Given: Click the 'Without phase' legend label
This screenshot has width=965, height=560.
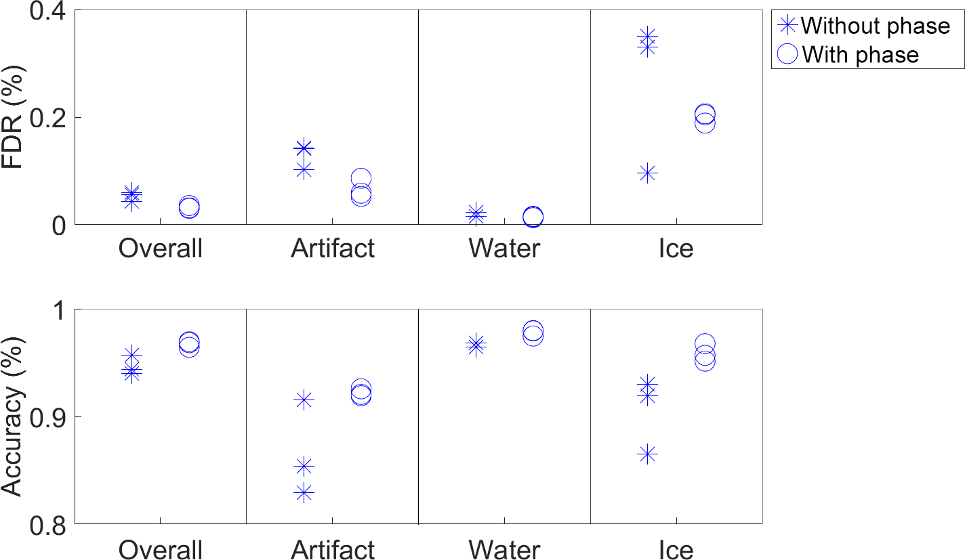Looking at the screenshot, I should point(875,26).
